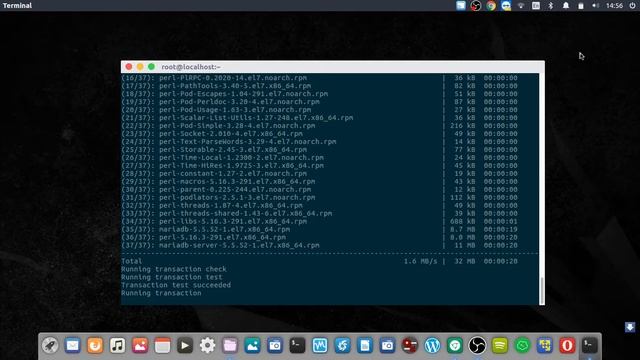640x360 pixels.
Task: Minimize the terminal using the yellow button
Action: point(140,67)
